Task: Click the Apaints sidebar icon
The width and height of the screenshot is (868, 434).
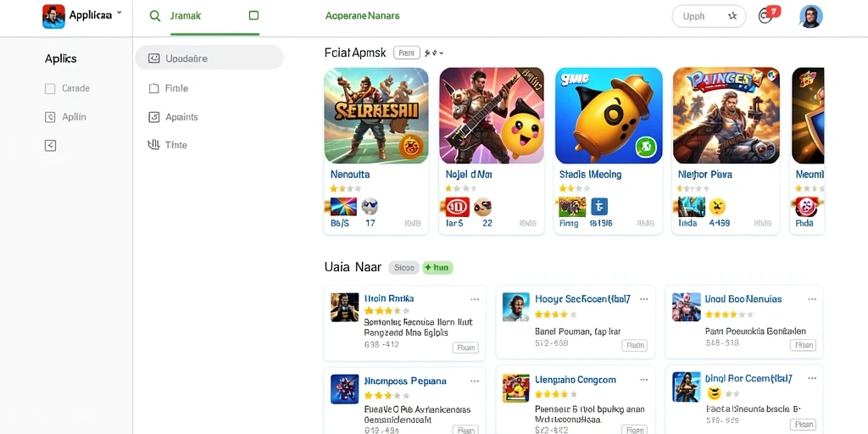Action: pyautogui.click(x=154, y=117)
